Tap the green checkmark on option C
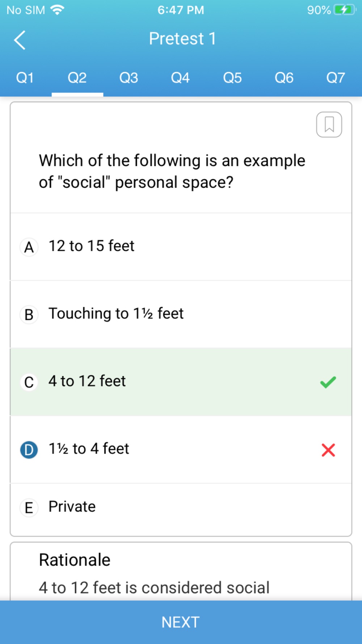 coord(328,382)
